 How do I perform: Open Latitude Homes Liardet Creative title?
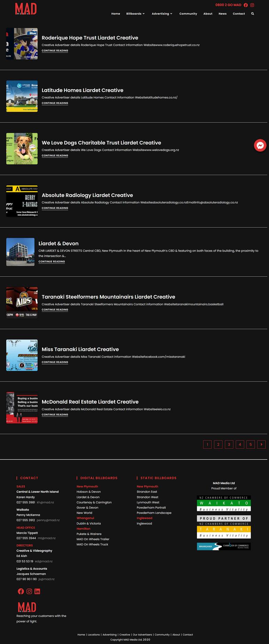(82, 90)
